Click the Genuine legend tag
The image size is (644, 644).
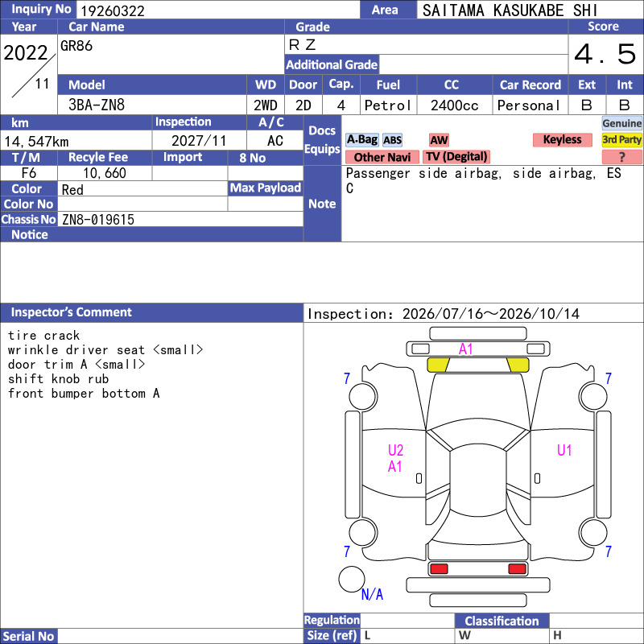(621, 123)
